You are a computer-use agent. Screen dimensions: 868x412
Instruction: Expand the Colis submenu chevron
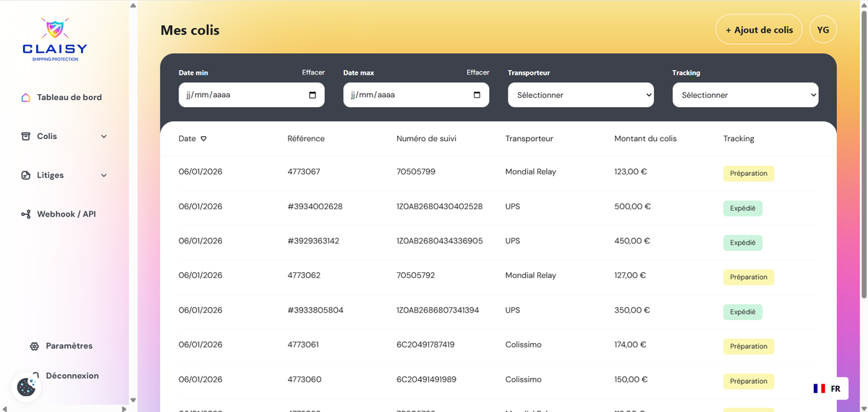pos(103,136)
